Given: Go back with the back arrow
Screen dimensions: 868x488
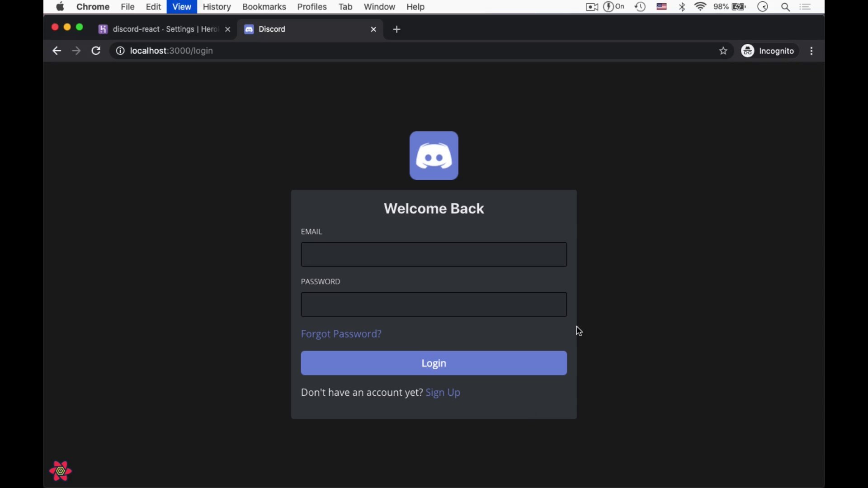Looking at the screenshot, I should (x=57, y=51).
